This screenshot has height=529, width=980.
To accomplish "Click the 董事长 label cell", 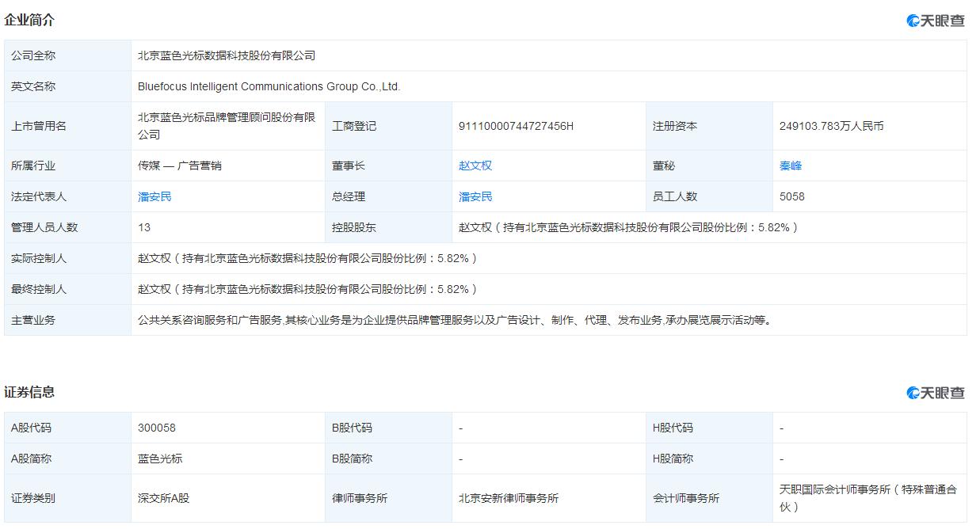I will [389, 166].
